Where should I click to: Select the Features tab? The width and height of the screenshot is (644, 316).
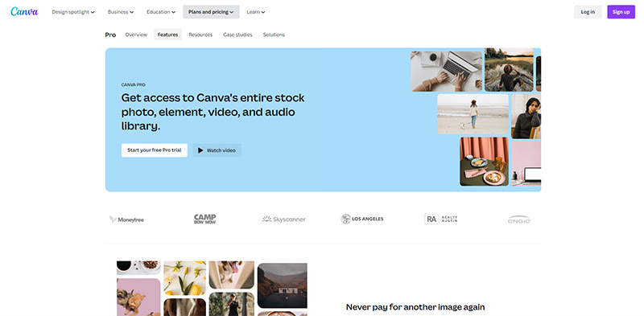click(167, 35)
